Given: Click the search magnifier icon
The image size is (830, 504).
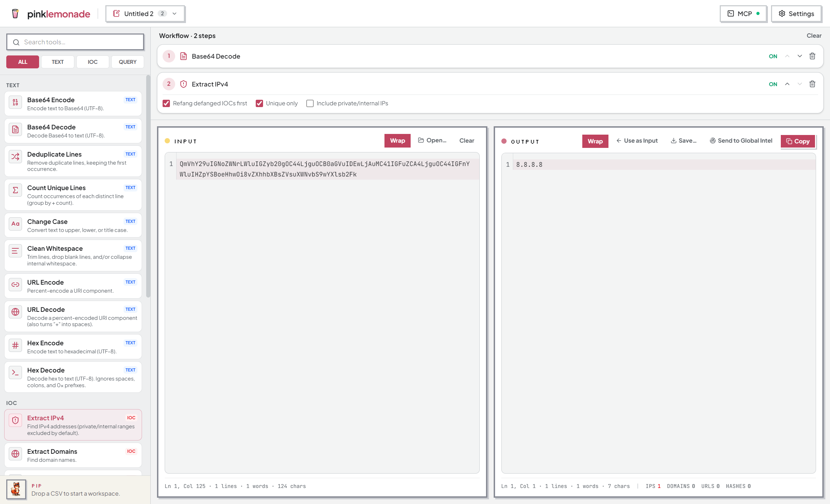Looking at the screenshot, I should tap(16, 42).
